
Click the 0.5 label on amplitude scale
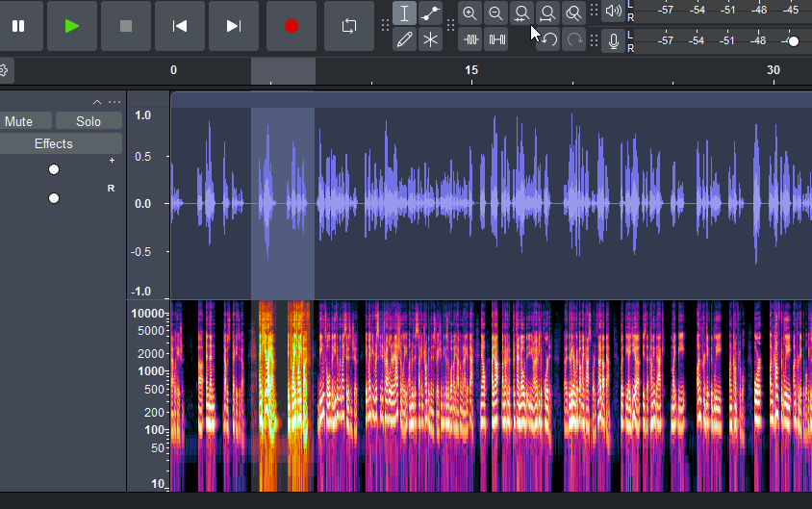(143, 157)
